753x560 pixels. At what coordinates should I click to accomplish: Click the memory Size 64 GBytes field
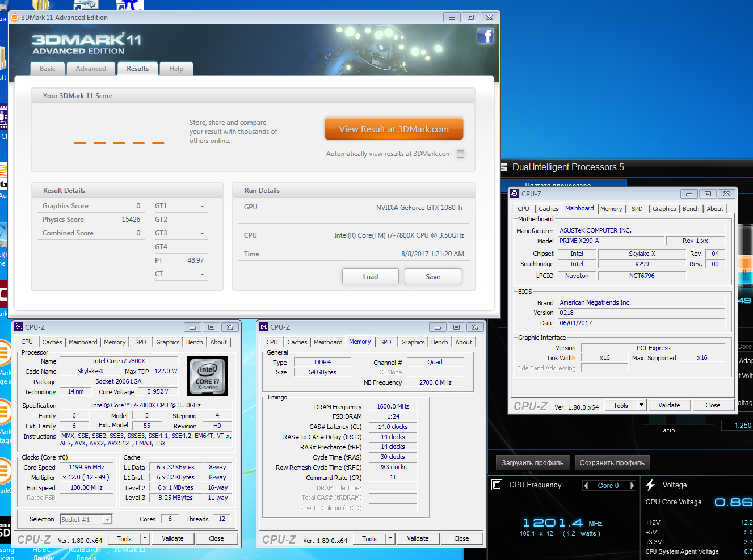point(322,372)
